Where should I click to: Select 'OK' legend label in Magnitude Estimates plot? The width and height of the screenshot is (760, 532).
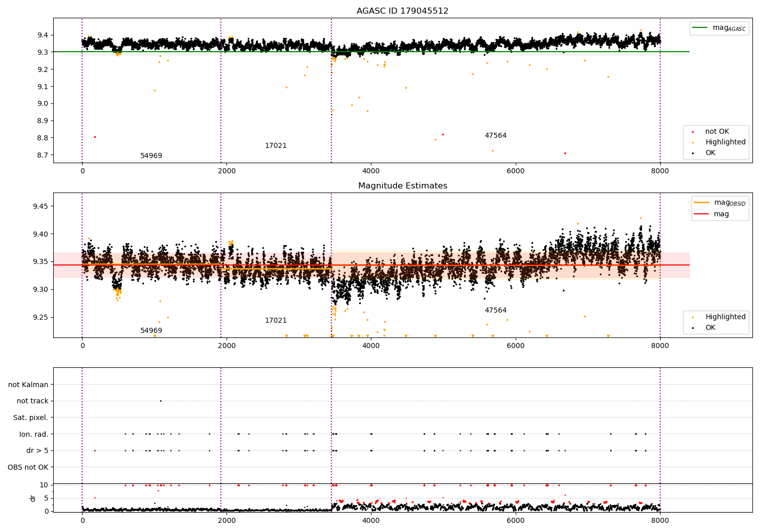[710, 328]
